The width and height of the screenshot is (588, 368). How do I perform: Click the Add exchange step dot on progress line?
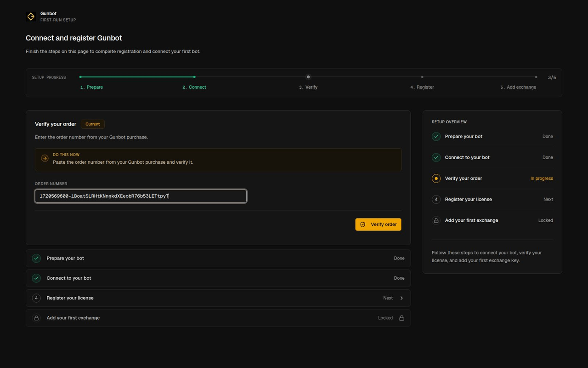pyautogui.click(x=536, y=77)
